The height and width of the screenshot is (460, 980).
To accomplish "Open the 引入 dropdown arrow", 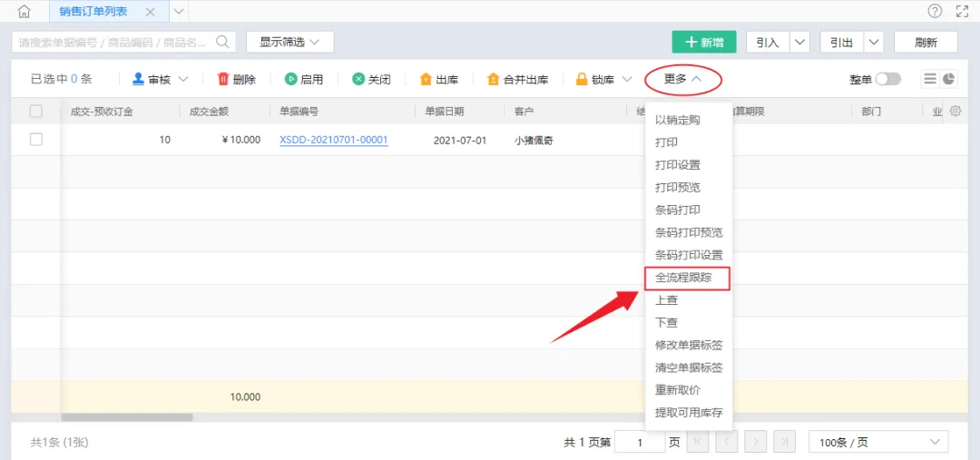I will (x=800, y=42).
